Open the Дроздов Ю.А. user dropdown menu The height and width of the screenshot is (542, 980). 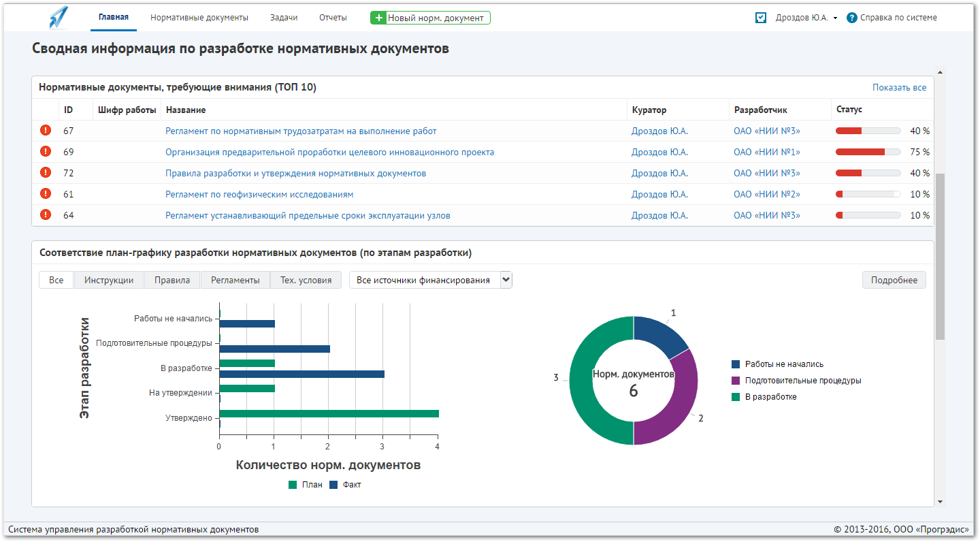coord(806,18)
